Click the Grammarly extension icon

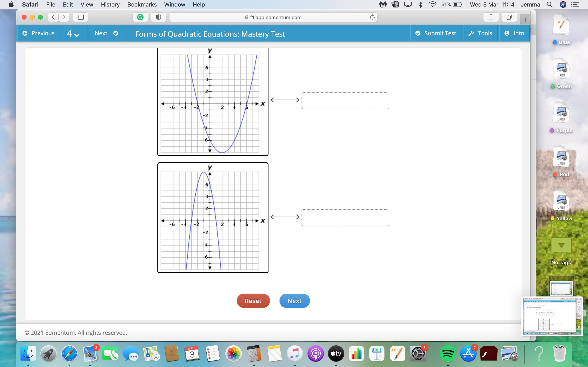click(140, 17)
